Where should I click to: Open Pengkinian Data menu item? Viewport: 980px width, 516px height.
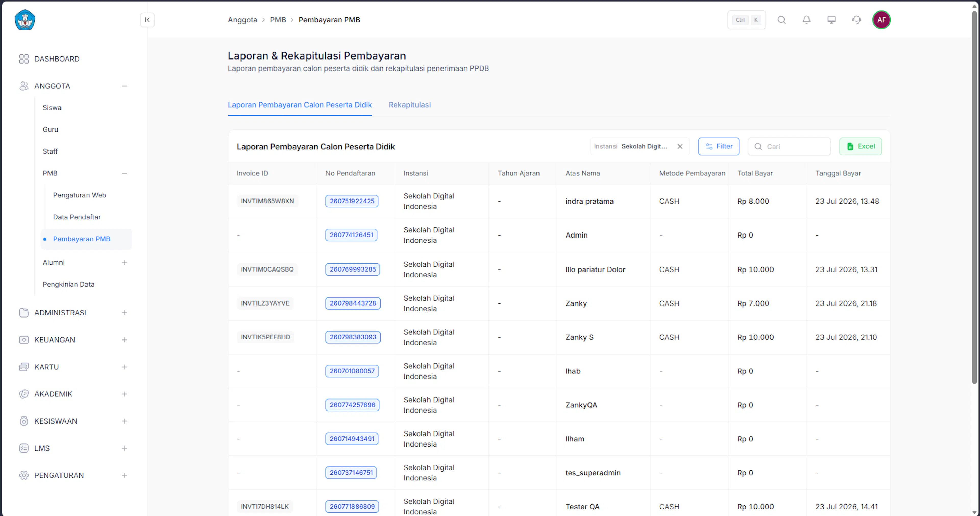click(68, 285)
